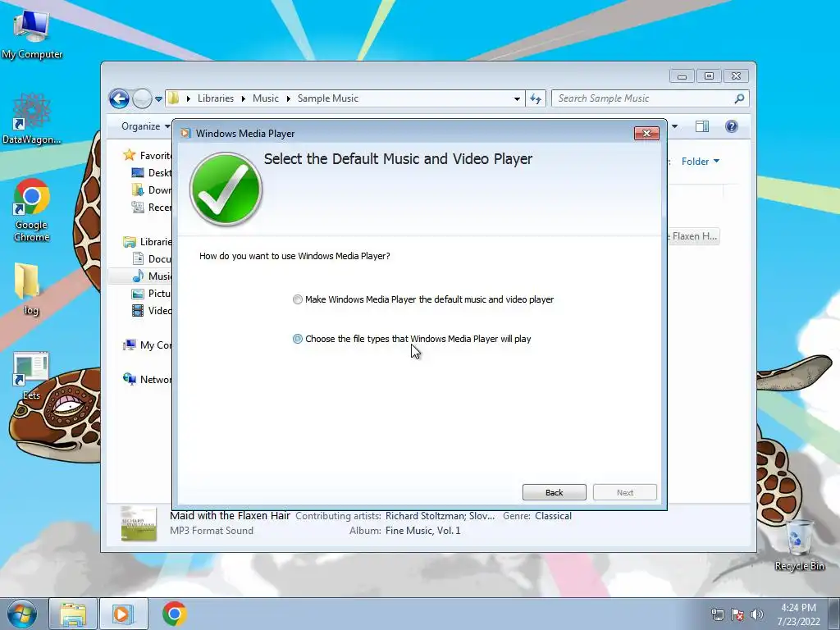Select Pictures library in navigation pane
Viewport: 840px width, 630px height.
click(x=152, y=294)
